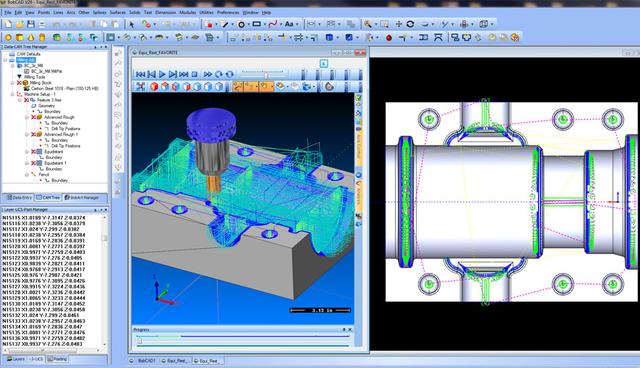Screen dimensions: 640x368
Task: Click the rotate view icon
Action: point(410,24)
